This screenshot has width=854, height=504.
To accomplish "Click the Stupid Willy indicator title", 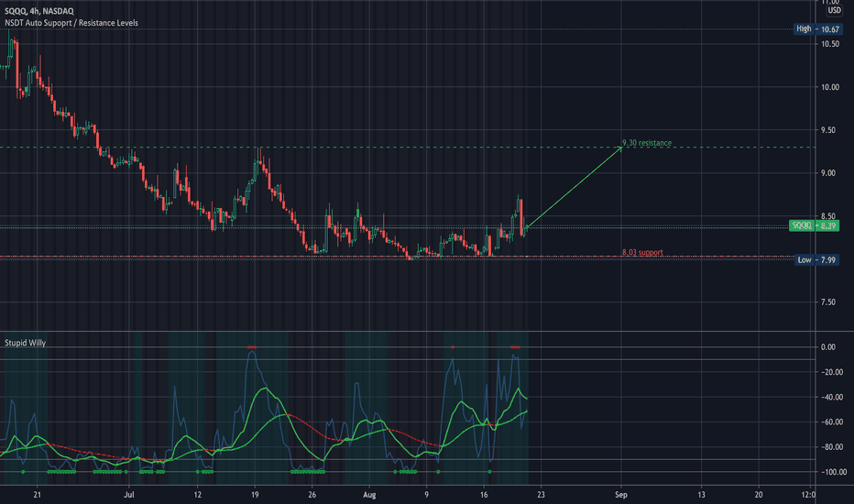I will (x=25, y=343).
